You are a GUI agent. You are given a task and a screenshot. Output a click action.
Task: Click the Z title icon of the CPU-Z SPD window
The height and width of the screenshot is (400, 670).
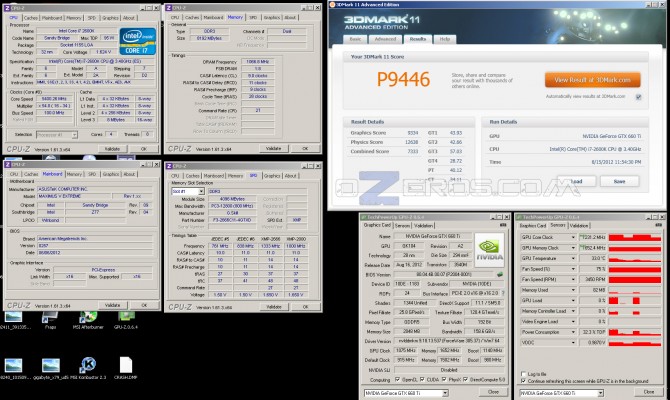click(169, 166)
